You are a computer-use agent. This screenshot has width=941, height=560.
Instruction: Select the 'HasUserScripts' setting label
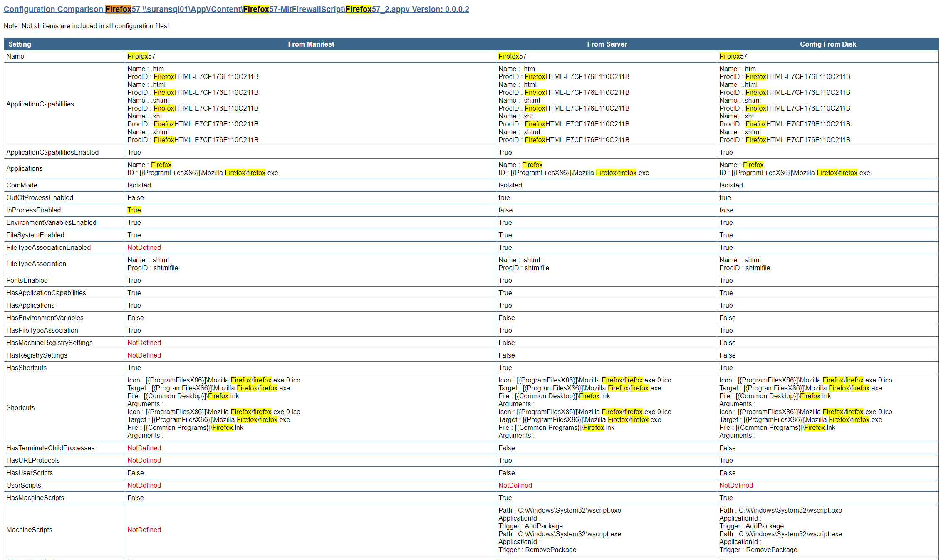click(30, 473)
